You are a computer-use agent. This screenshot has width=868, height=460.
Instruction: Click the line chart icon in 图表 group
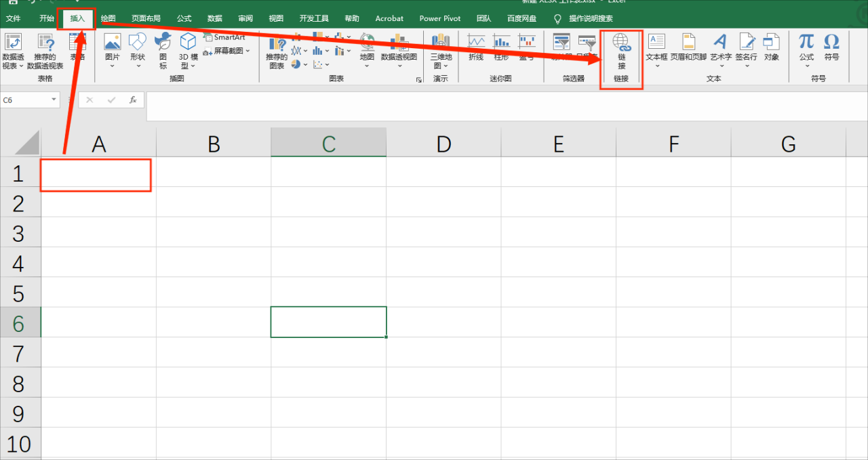tap(296, 51)
